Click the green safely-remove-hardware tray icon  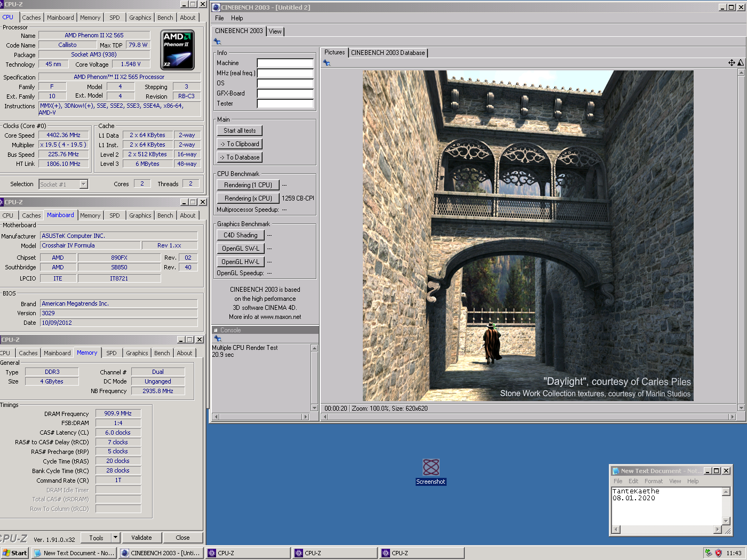click(x=708, y=553)
